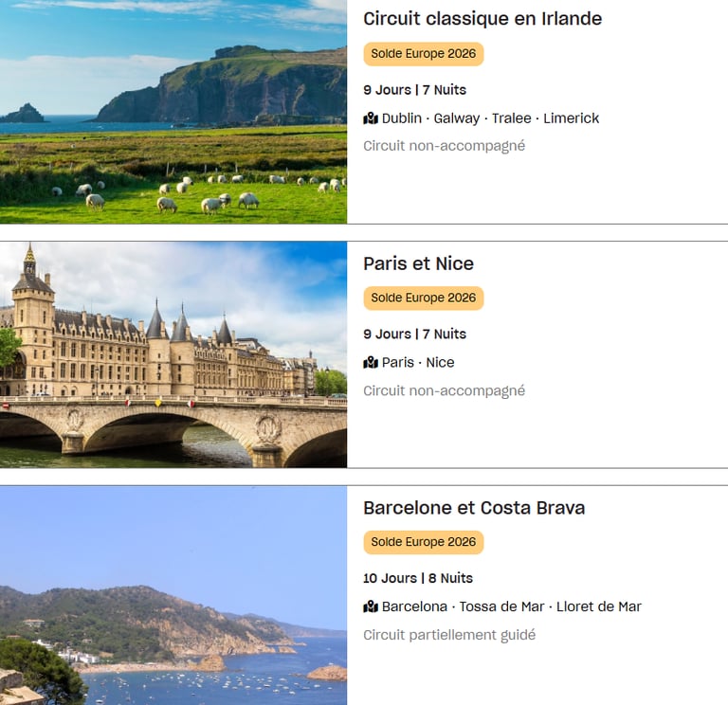Screen dimensions: 728x705
Task: Select Barcelona · Tossa de Mar · Lloret de Mar
Action: pos(511,607)
